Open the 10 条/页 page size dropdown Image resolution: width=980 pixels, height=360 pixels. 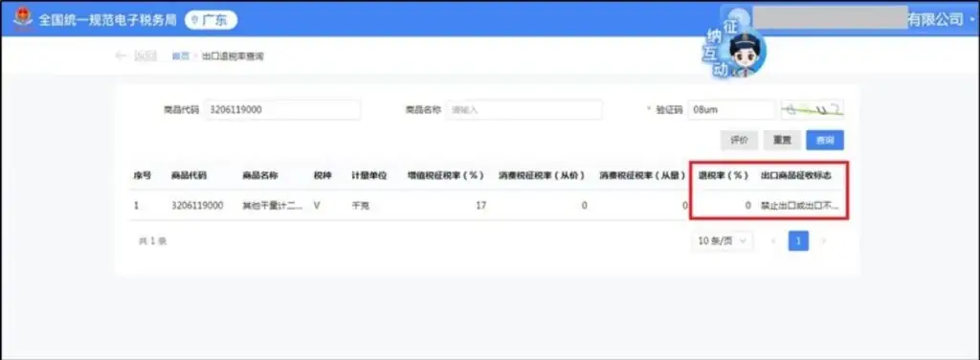(722, 240)
